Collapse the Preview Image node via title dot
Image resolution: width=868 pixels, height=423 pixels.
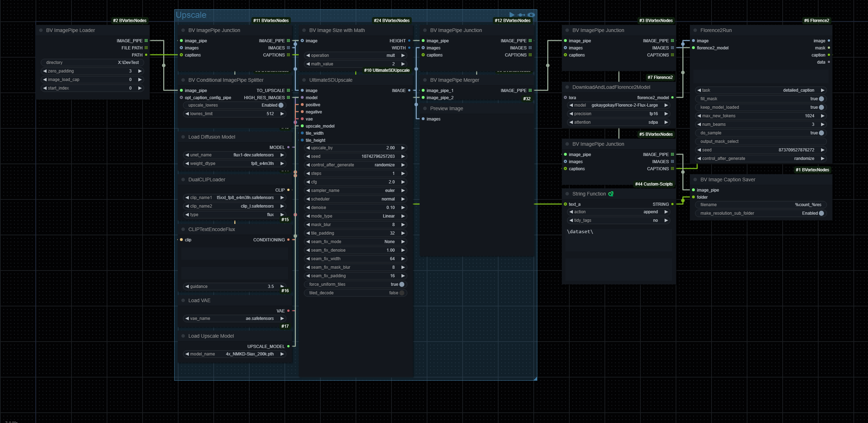point(425,108)
